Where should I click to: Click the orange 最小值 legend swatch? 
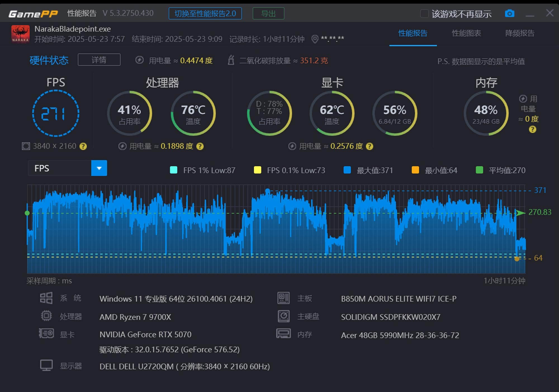pos(415,170)
